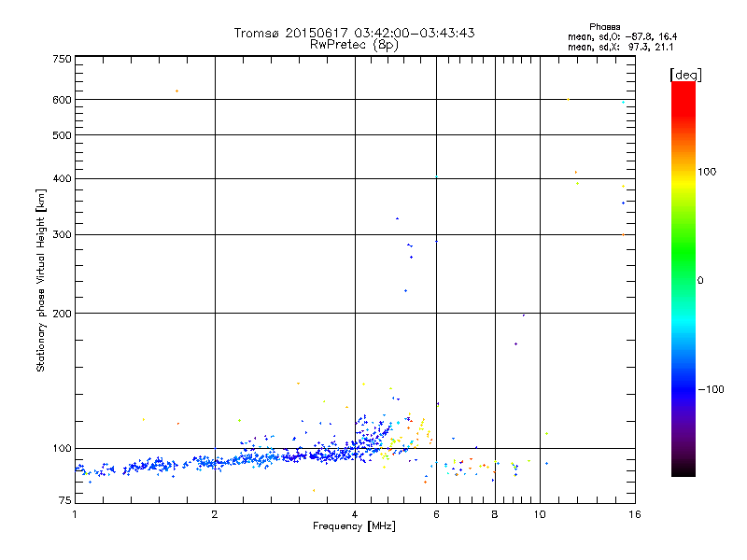
Task: Pick the black bottom of the colorbar
Action: tap(684, 469)
